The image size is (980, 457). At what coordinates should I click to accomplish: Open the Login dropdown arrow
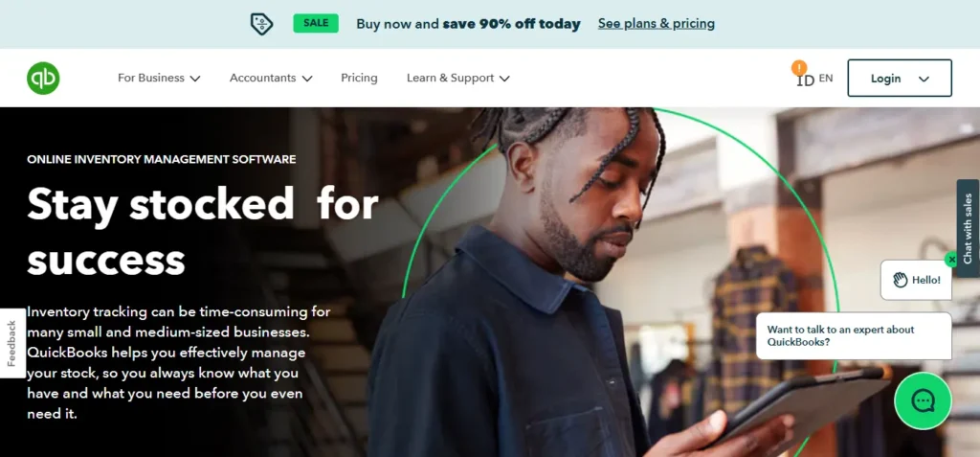click(x=924, y=79)
